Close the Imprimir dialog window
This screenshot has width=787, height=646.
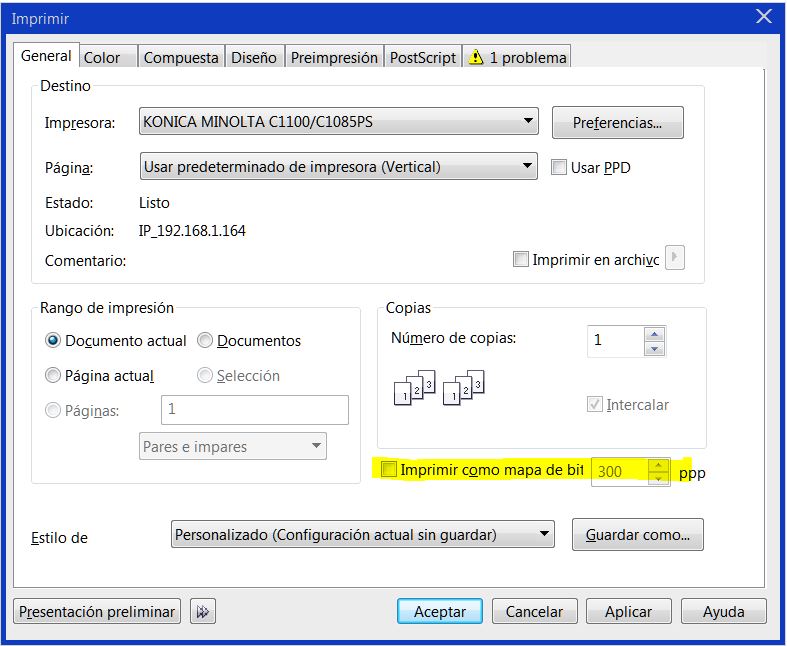click(764, 16)
